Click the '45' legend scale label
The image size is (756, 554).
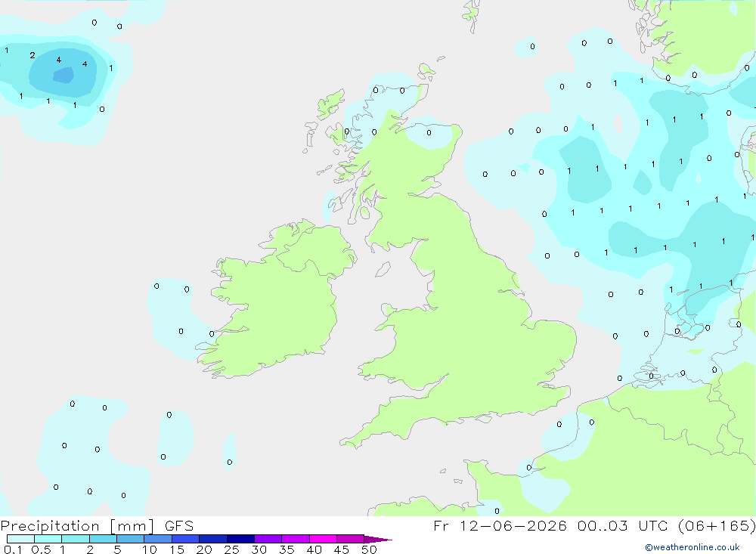[x=342, y=549]
